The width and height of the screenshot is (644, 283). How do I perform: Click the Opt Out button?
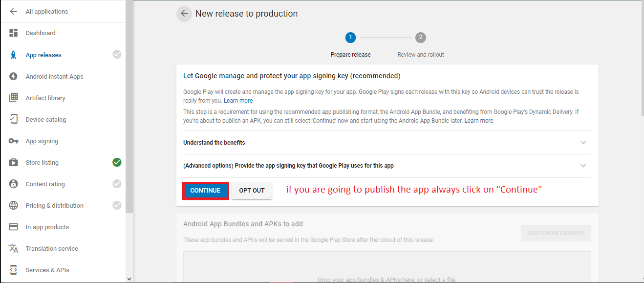[252, 191]
